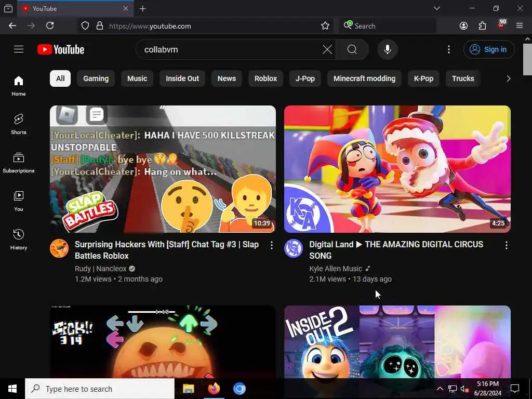Open the blue circular browser icon in the taskbar

239,389
